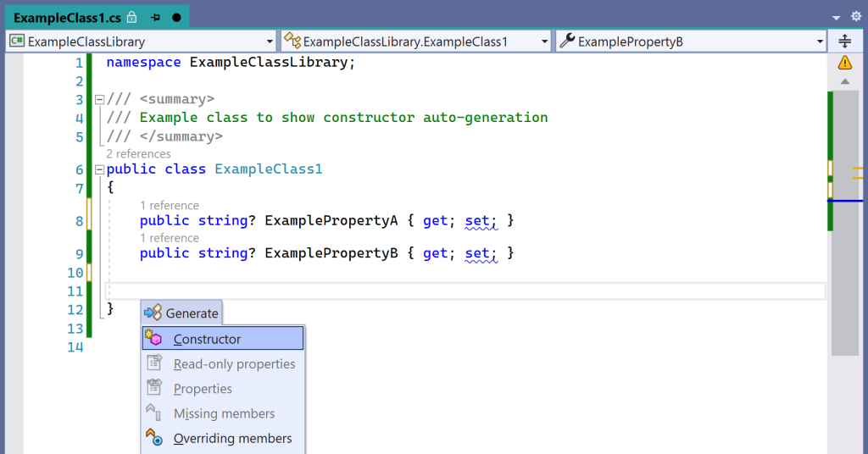Click the class icon in types dropdown
The image size is (868, 454).
(x=292, y=41)
